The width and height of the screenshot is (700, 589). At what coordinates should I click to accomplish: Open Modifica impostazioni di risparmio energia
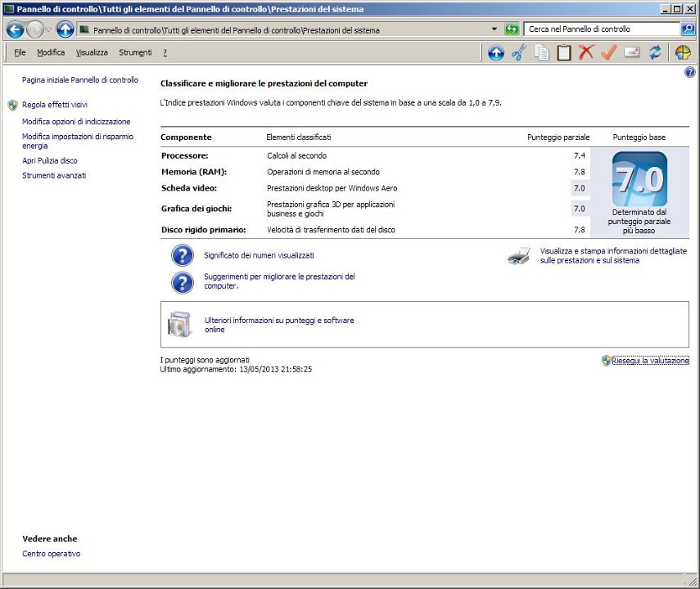pos(78,141)
